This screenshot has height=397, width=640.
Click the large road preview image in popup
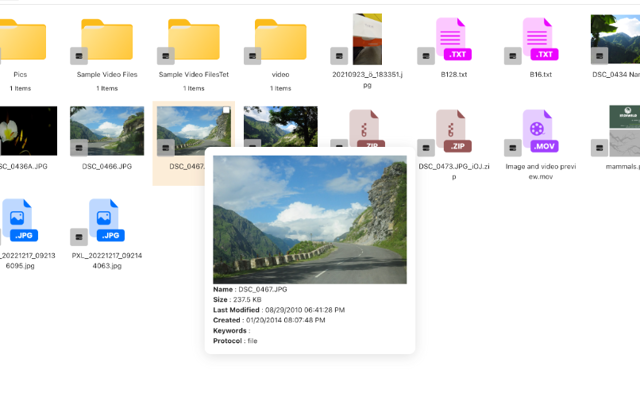coord(310,220)
